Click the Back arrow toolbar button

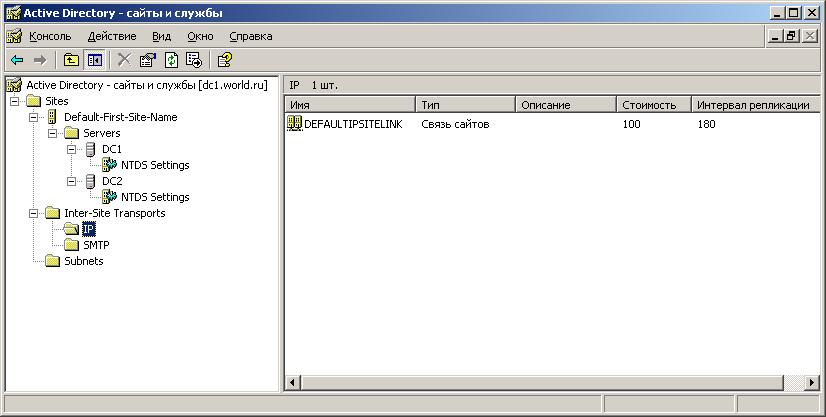point(17,60)
